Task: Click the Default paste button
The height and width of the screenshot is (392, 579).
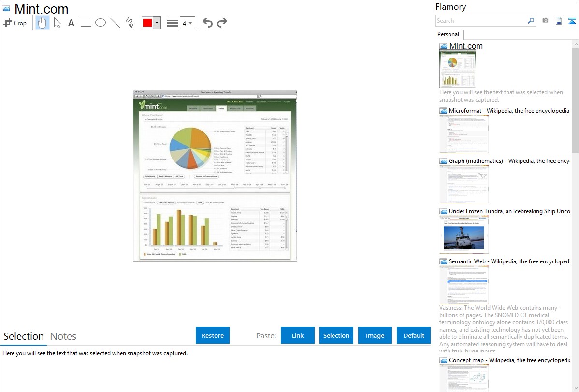Action: coord(414,335)
